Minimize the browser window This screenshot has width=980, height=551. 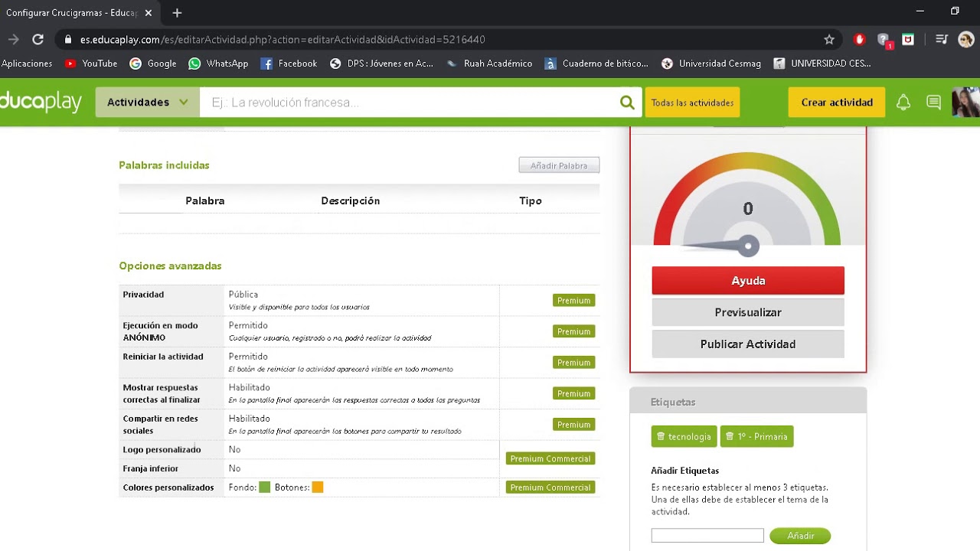[920, 11]
